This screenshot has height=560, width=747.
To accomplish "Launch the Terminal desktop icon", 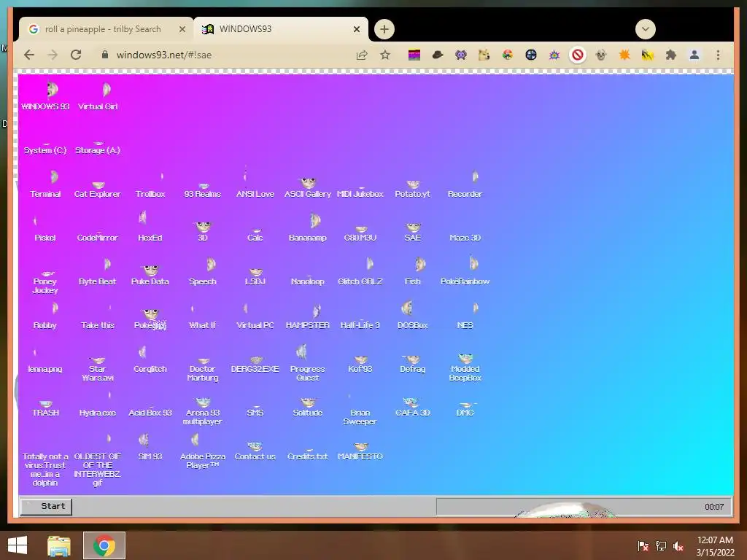I will (46, 184).
